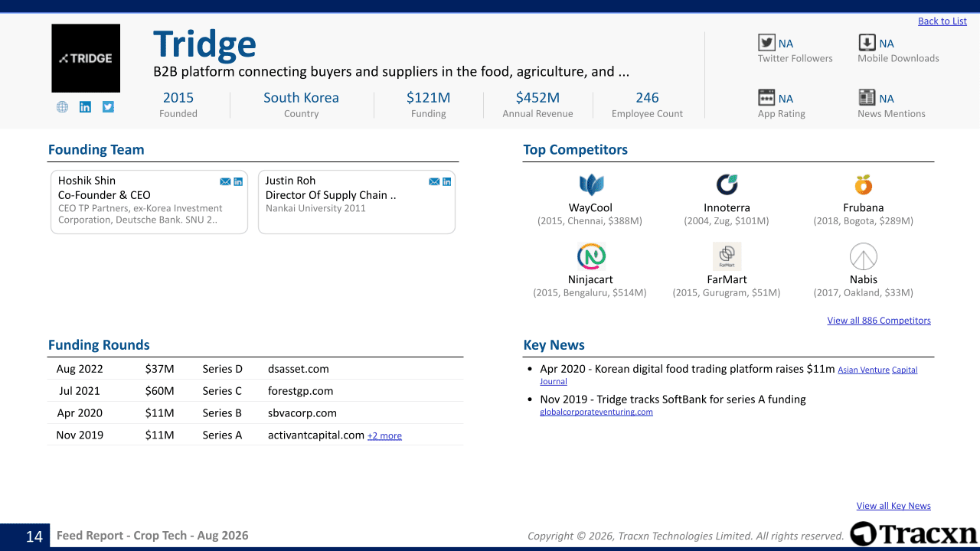Click the FarMart competitor logo

point(727,256)
